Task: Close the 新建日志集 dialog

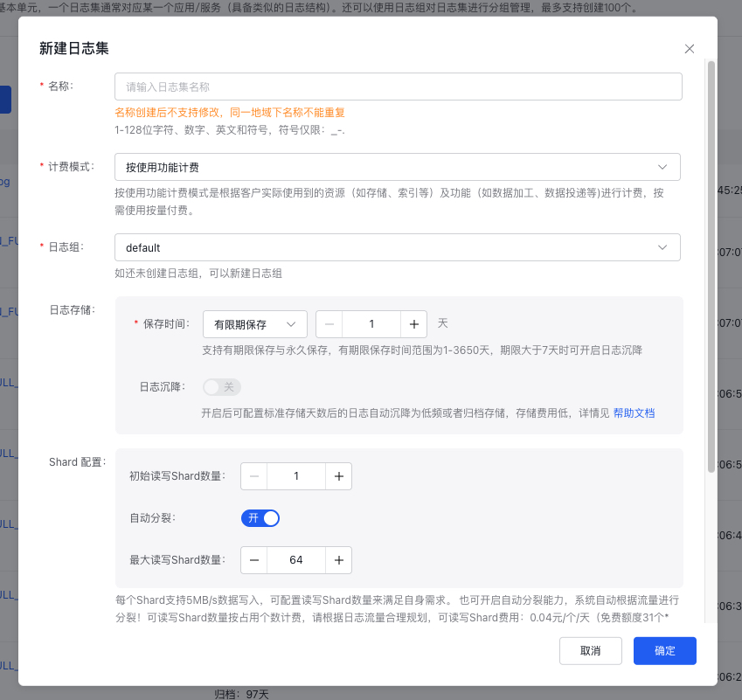Action: click(690, 49)
